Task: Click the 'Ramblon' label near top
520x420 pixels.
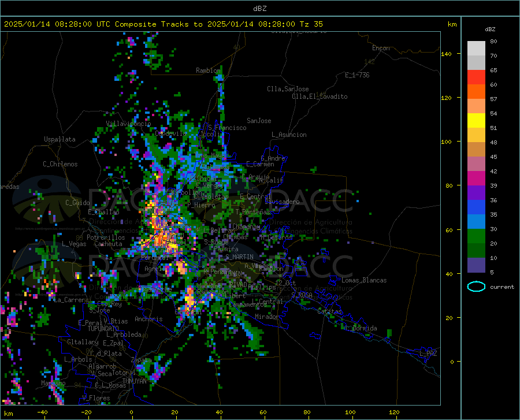Action: click(x=208, y=70)
